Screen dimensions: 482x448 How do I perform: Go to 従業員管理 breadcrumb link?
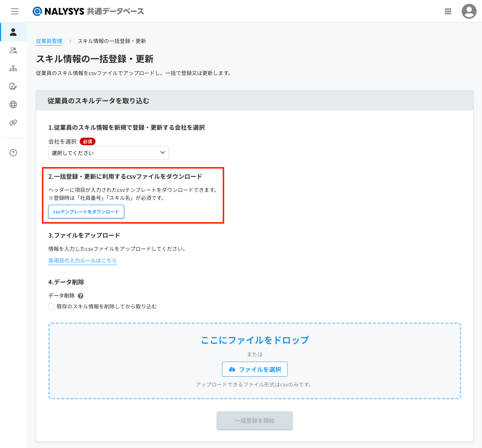click(49, 41)
